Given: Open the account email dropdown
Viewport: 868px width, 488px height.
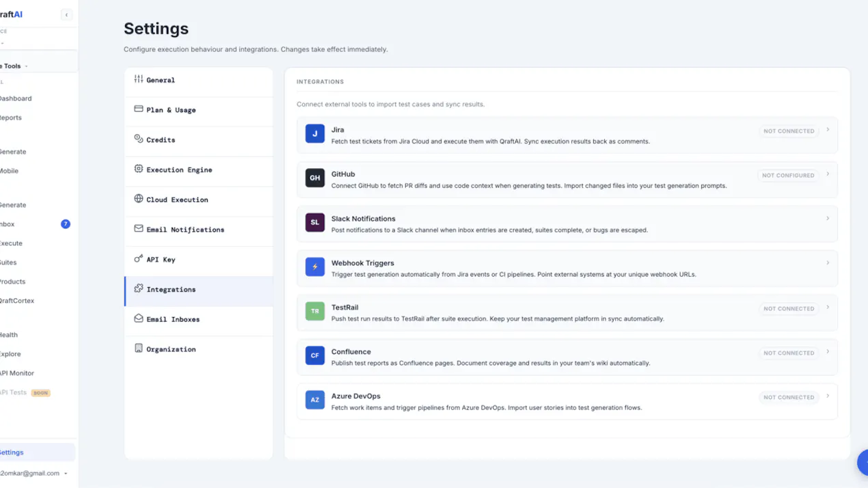Looking at the screenshot, I should 34,473.
